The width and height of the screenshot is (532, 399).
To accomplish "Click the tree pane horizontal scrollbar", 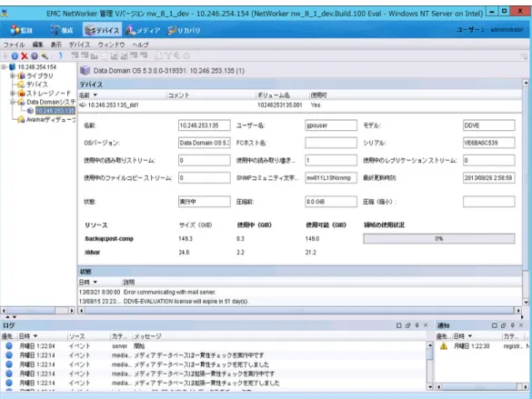I will (x=37, y=310).
